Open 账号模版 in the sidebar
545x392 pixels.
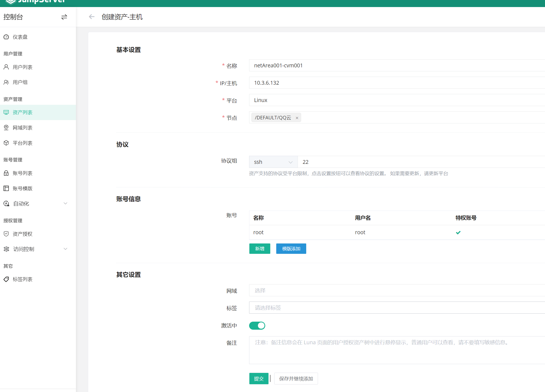[x=23, y=188]
